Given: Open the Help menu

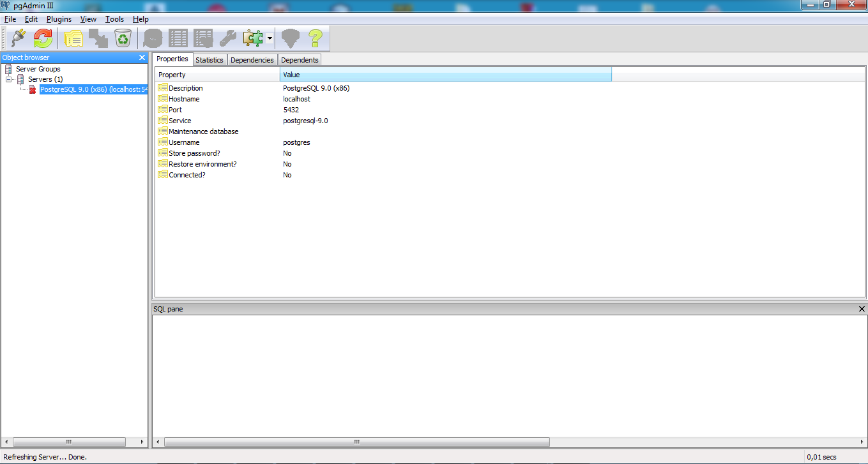Looking at the screenshot, I should (141, 19).
